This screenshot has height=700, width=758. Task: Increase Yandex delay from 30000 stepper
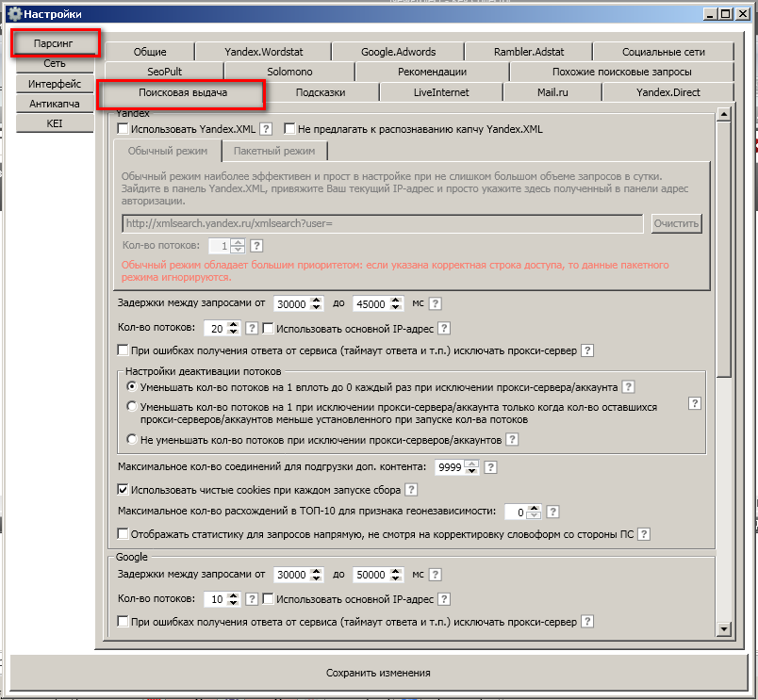[317, 300]
